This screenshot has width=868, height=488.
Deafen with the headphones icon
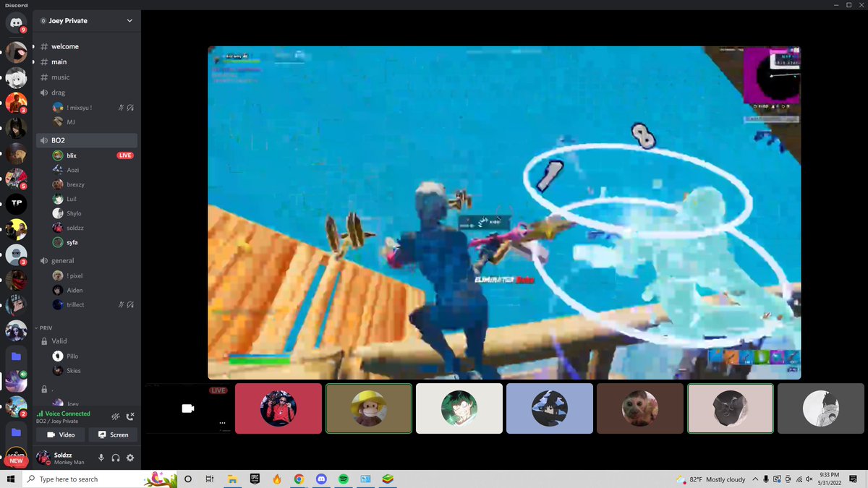click(x=116, y=458)
